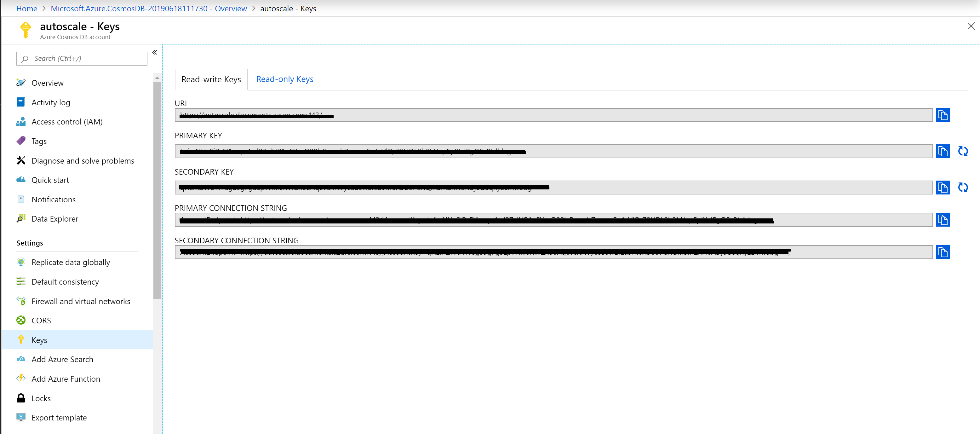Click the Overview planet icon
980x434 pixels.
(x=21, y=83)
